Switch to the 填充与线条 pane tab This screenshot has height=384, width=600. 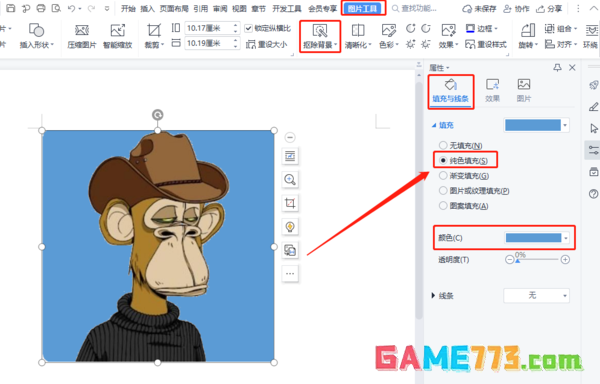[451, 91]
